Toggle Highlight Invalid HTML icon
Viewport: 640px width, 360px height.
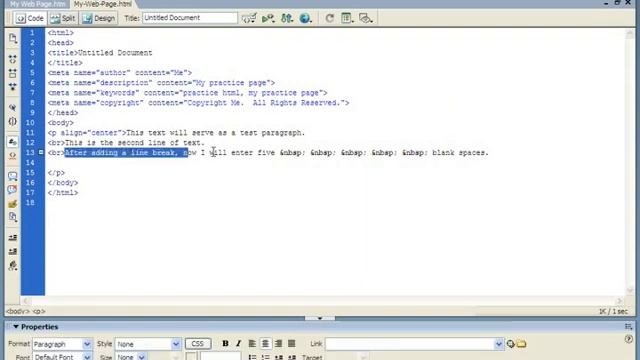pyautogui.click(x=13, y=156)
